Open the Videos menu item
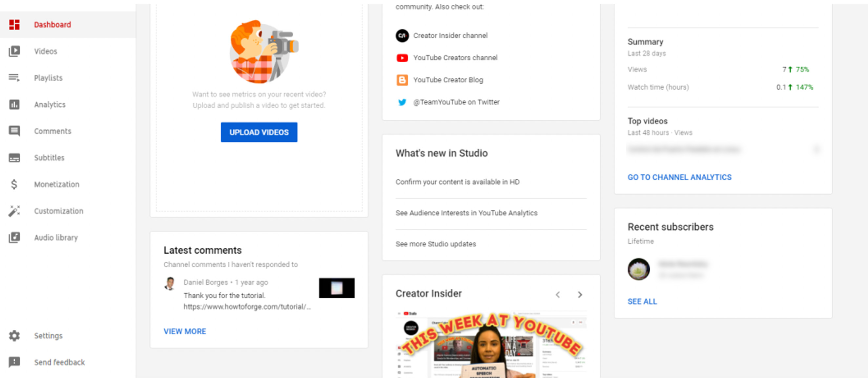The height and width of the screenshot is (378, 868). (x=46, y=51)
